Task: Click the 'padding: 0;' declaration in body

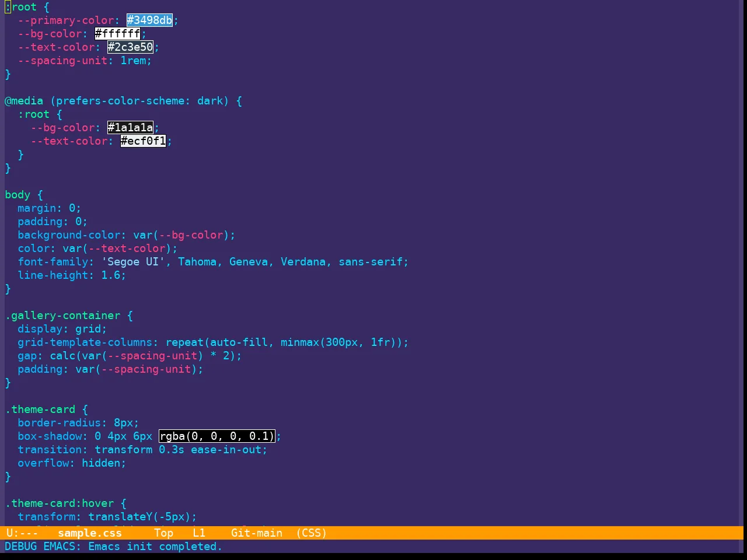Action: pos(53,222)
